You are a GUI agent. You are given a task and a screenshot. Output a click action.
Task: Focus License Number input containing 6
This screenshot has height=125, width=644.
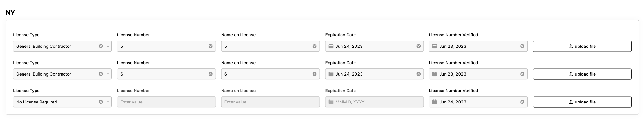(x=166, y=74)
